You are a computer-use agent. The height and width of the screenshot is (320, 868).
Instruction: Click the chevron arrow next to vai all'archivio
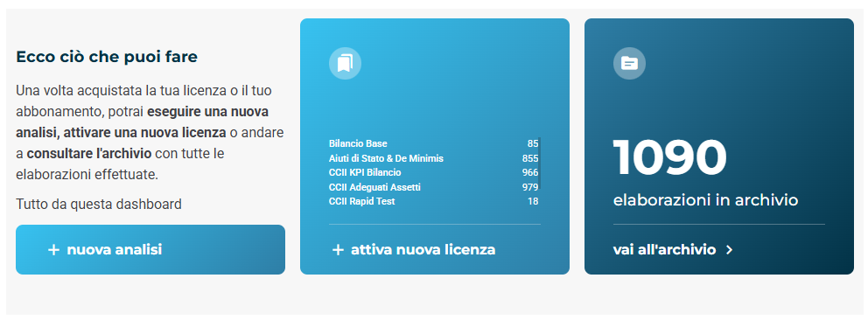[x=729, y=250]
